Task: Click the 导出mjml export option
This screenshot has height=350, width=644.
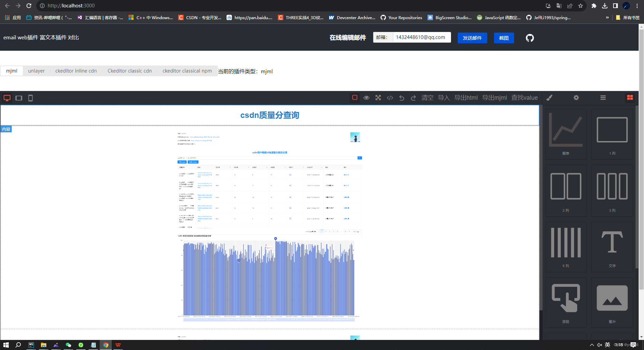Action: coord(494,98)
